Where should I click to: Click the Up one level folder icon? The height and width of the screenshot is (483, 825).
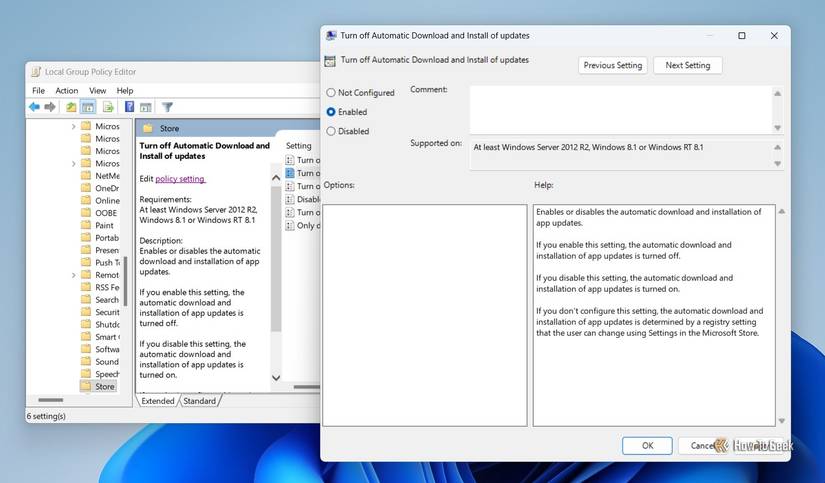tap(71, 107)
